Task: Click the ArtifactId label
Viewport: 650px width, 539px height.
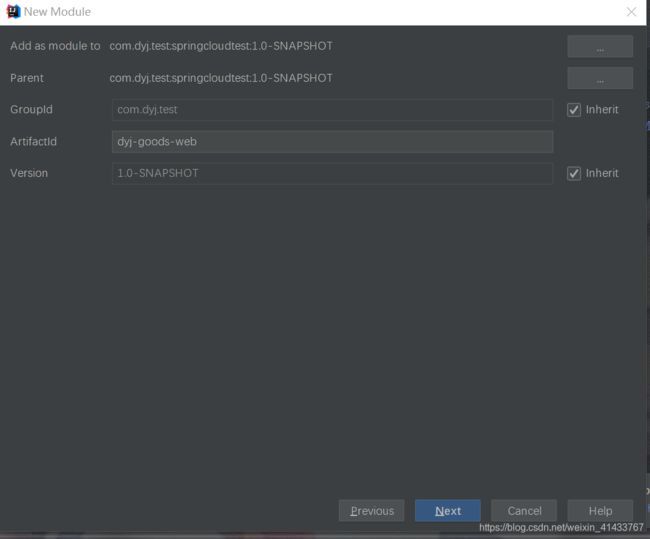Action: click(x=34, y=141)
